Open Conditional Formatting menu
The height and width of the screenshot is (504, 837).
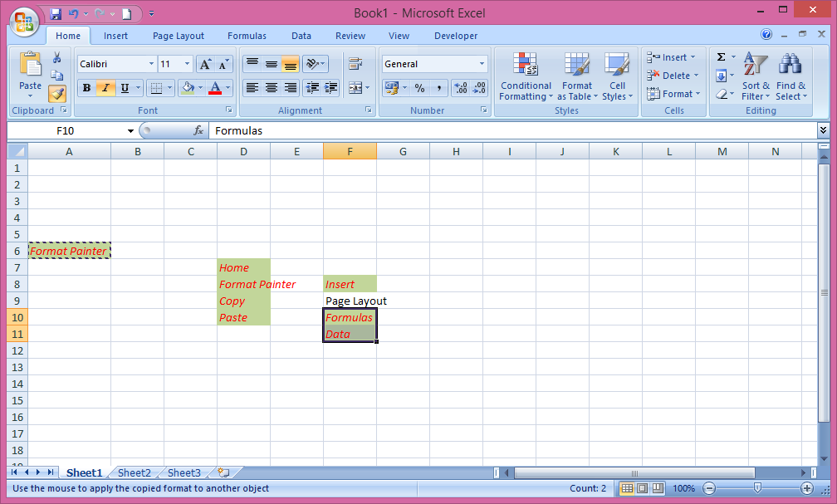pyautogui.click(x=526, y=76)
